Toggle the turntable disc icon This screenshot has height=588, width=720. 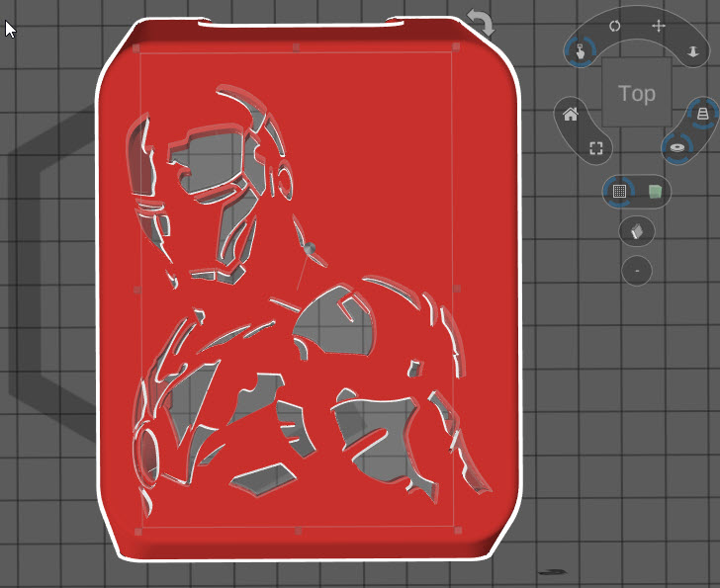click(677, 147)
